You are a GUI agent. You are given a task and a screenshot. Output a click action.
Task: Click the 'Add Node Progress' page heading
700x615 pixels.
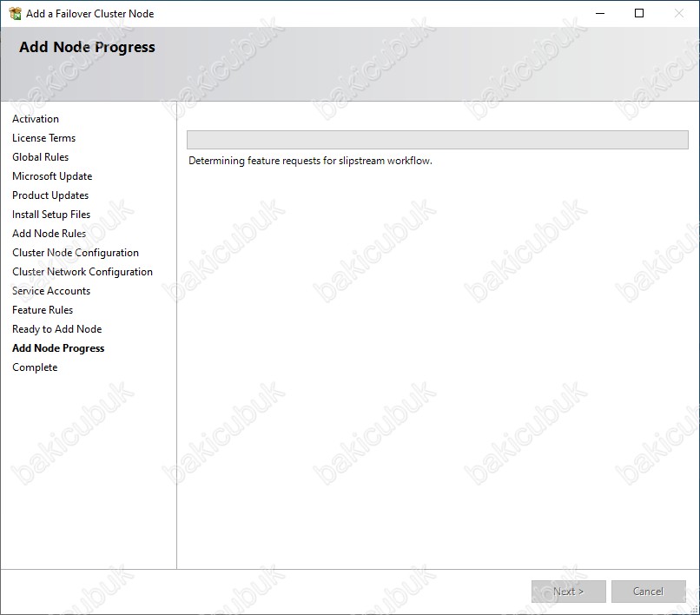[87, 48]
